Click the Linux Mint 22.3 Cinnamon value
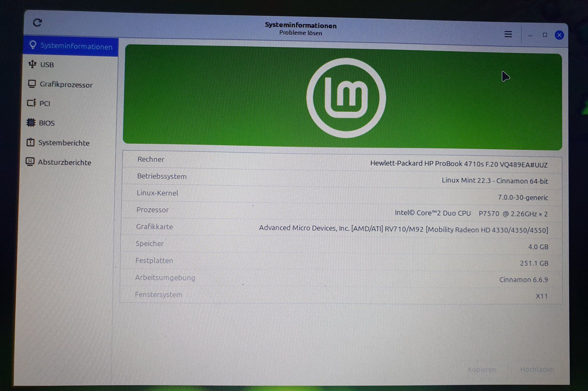This screenshot has height=391, width=588. (x=495, y=180)
